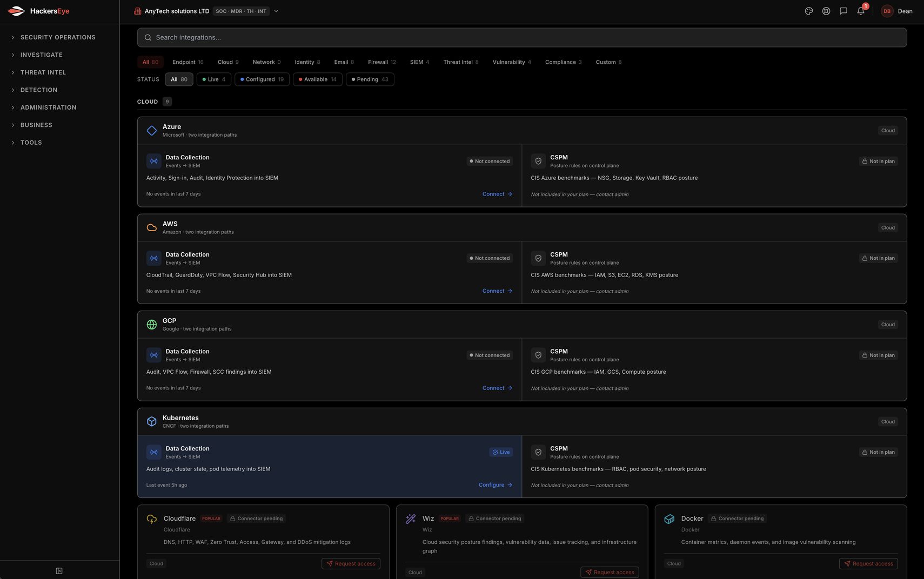Click the Kubernetes Live status badge
The height and width of the screenshot is (579, 924).
(x=501, y=452)
